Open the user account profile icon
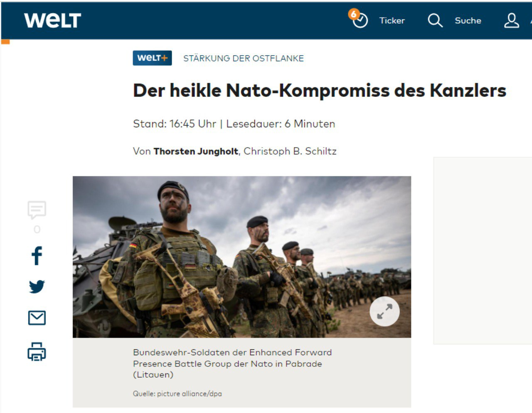 point(512,20)
